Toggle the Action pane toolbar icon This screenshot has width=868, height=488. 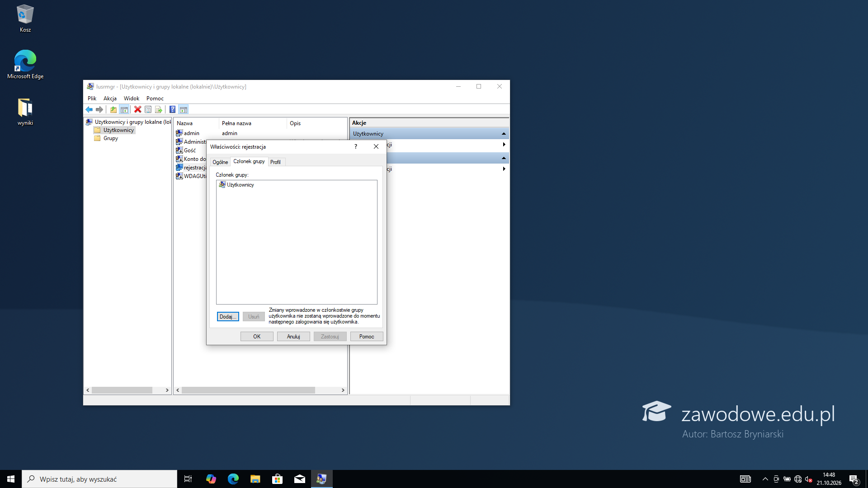183,109
